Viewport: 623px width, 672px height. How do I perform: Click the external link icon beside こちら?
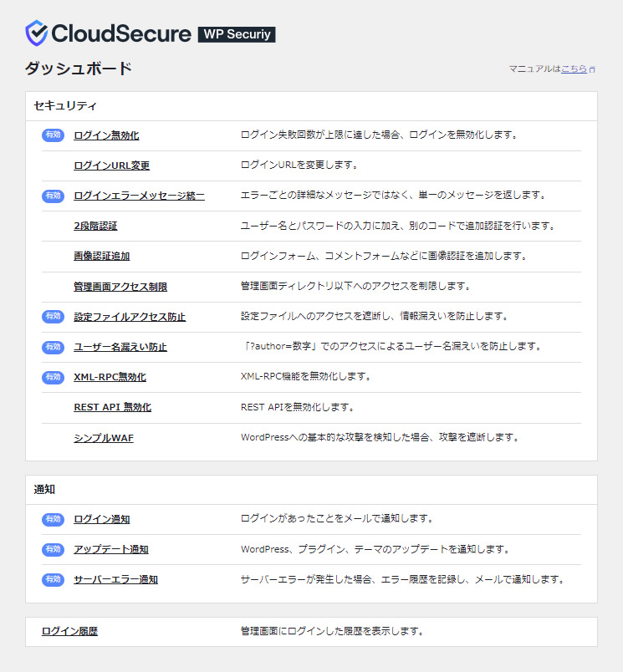(592, 69)
